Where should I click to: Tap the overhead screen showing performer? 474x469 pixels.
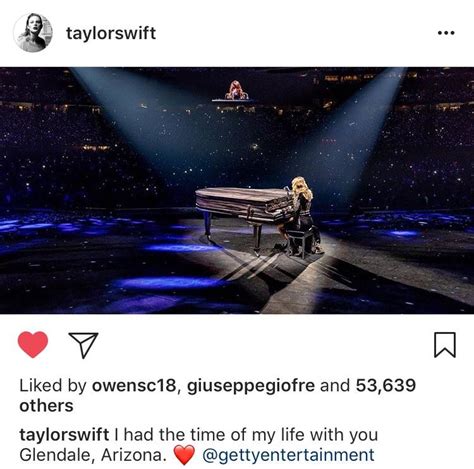(x=236, y=91)
